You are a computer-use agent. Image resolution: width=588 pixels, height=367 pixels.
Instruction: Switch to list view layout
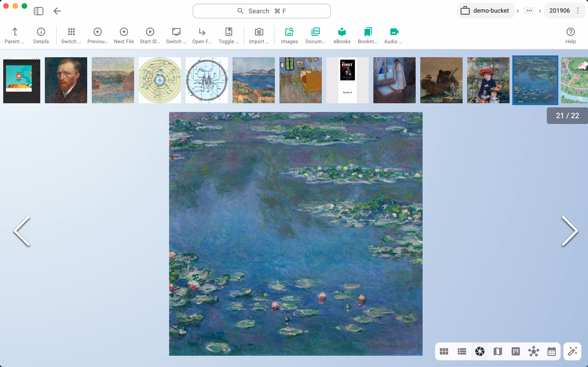coord(462,351)
